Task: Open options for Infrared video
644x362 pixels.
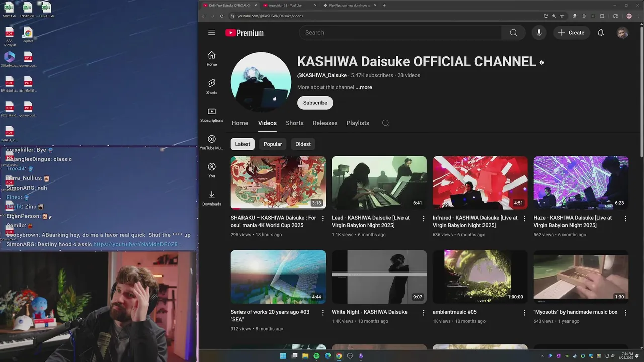Action: pos(524,219)
